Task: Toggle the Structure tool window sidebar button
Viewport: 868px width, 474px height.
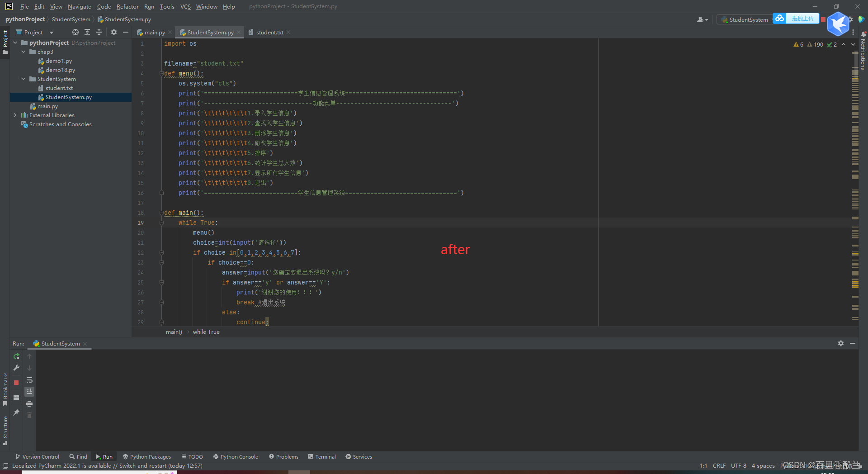Action: click(x=5, y=431)
